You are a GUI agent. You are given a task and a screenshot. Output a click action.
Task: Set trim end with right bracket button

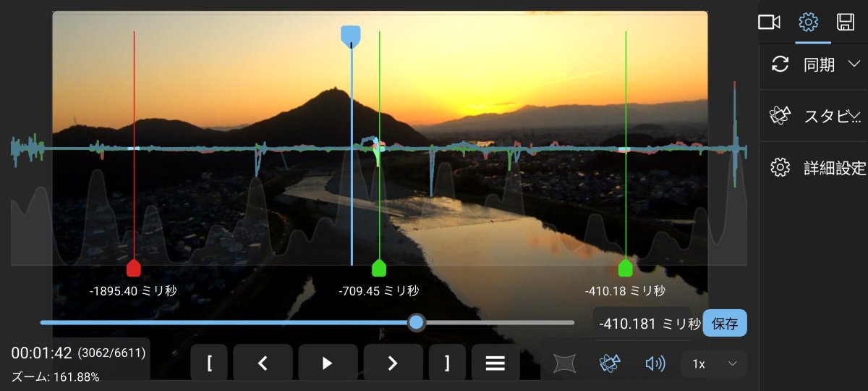pyautogui.click(x=447, y=363)
